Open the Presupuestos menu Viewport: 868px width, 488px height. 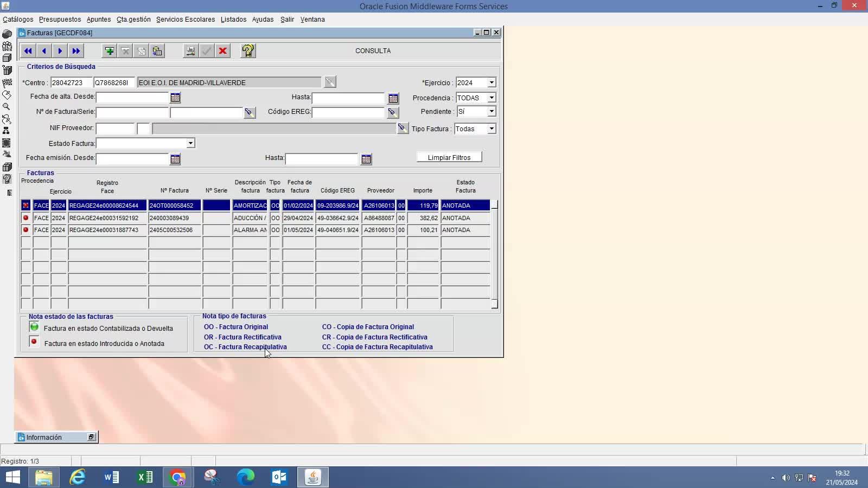60,20
